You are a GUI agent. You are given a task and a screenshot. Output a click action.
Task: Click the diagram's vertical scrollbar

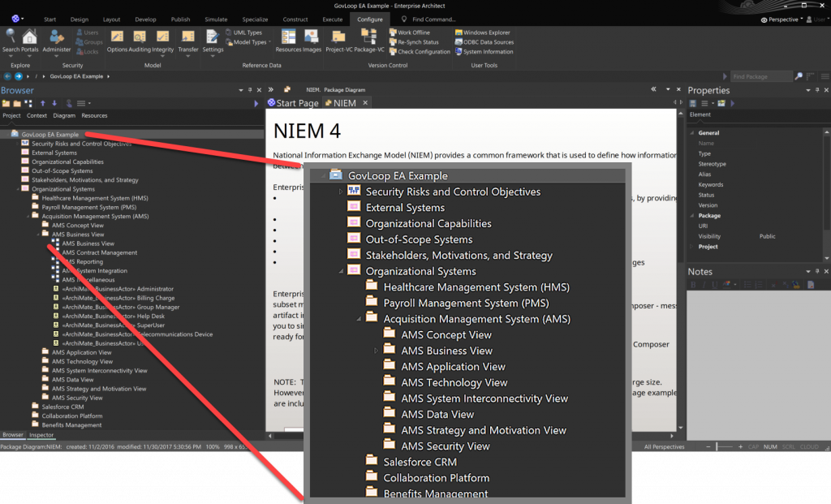681,270
